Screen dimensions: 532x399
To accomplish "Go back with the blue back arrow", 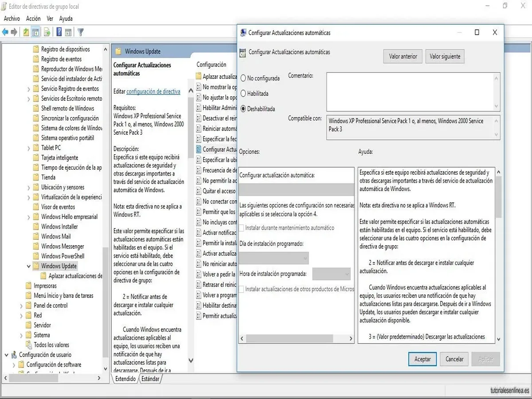I will click(x=5, y=32).
